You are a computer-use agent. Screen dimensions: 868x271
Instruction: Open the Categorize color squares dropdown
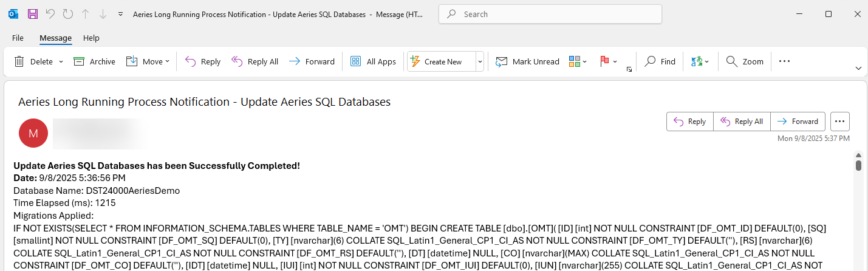578,61
